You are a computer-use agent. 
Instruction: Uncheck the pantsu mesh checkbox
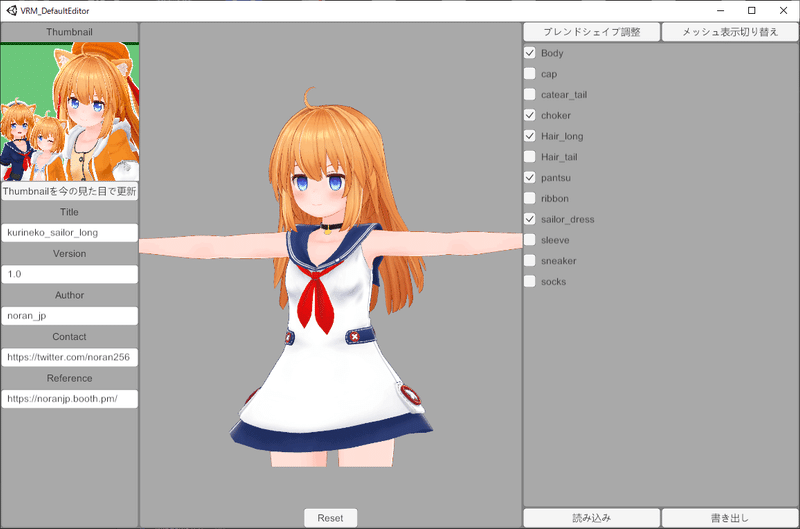point(530,178)
